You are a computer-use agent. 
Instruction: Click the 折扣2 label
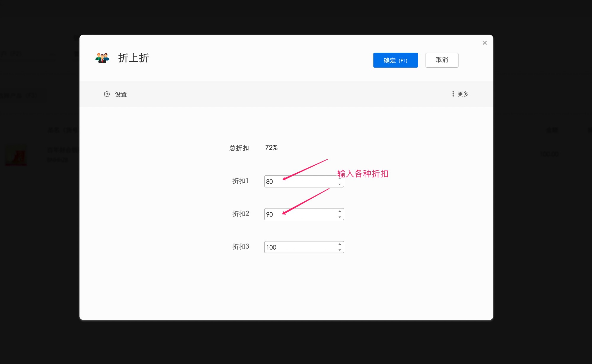point(241,213)
